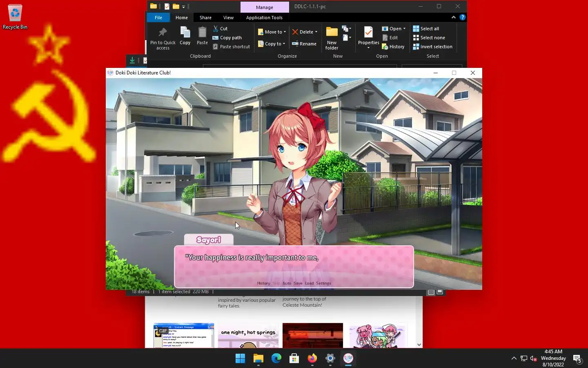
Task: Open Explorer Help question mark icon
Action: coord(462,17)
